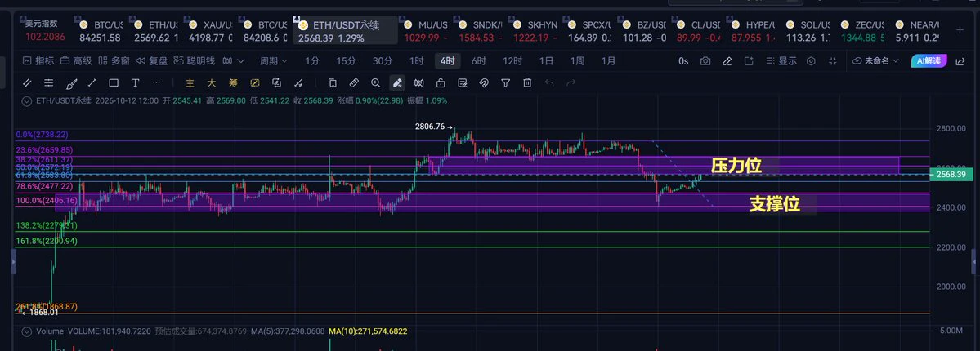The height and width of the screenshot is (351, 980).
Task: Select the 1日 timeframe
Action: pyautogui.click(x=546, y=61)
